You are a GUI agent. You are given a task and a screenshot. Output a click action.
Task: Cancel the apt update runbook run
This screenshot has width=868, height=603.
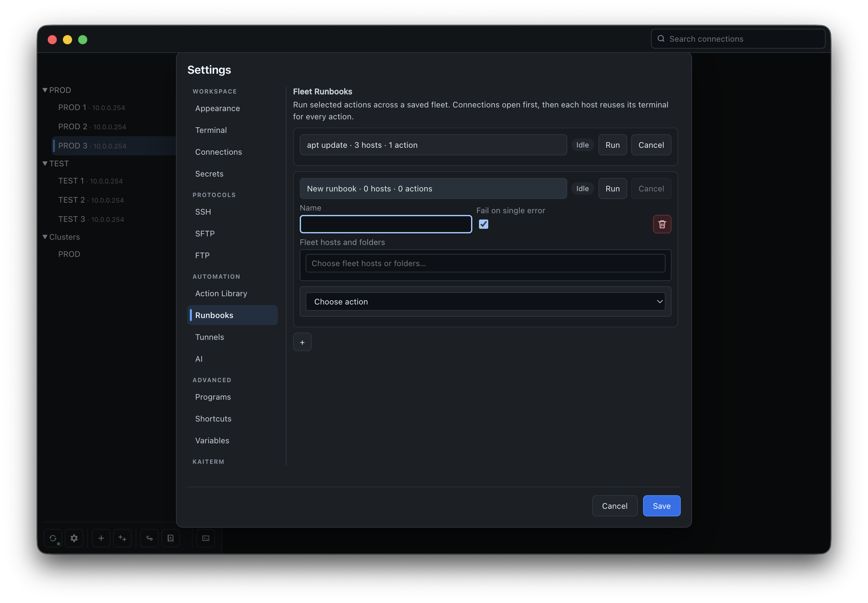(651, 145)
